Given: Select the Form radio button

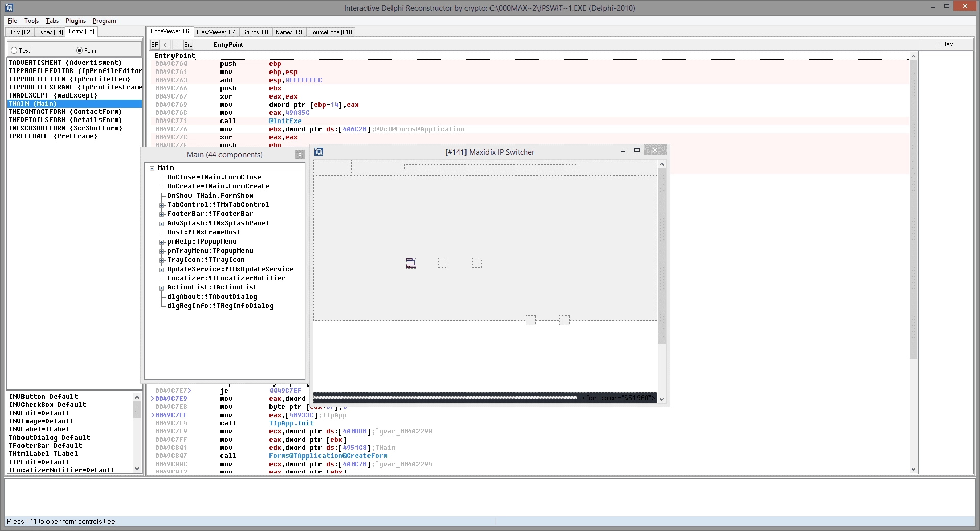Looking at the screenshot, I should pyautogui.click(x=86, y=51).
